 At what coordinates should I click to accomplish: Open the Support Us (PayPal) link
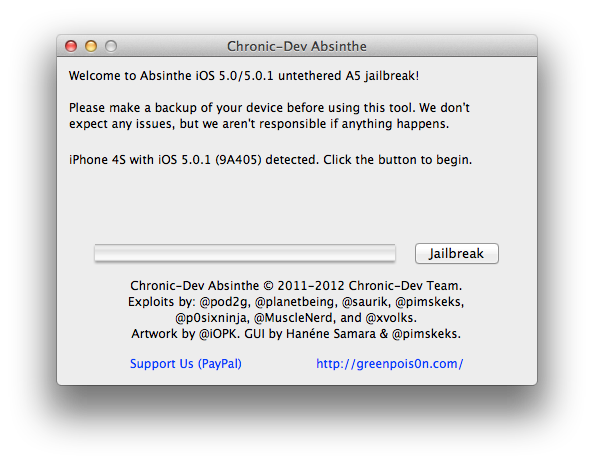coord(186,364)
